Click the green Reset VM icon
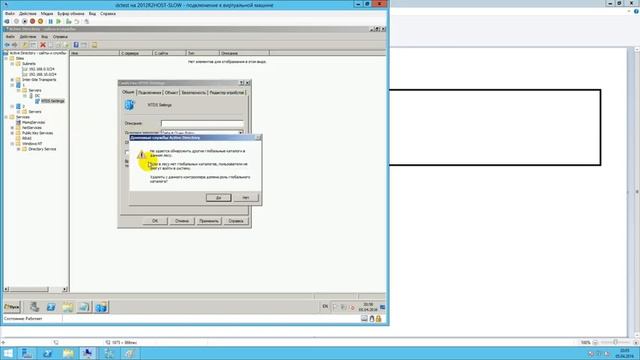 pos(59,21)
